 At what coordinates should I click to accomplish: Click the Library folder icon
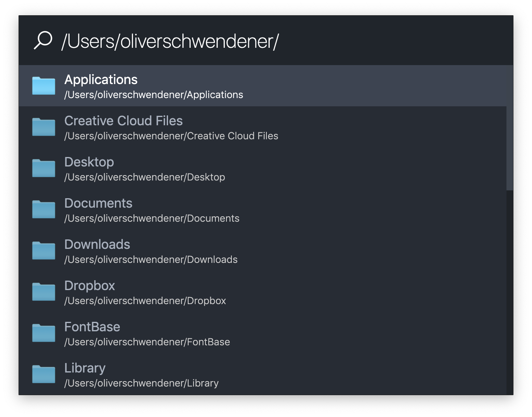(x=44, y=374)
